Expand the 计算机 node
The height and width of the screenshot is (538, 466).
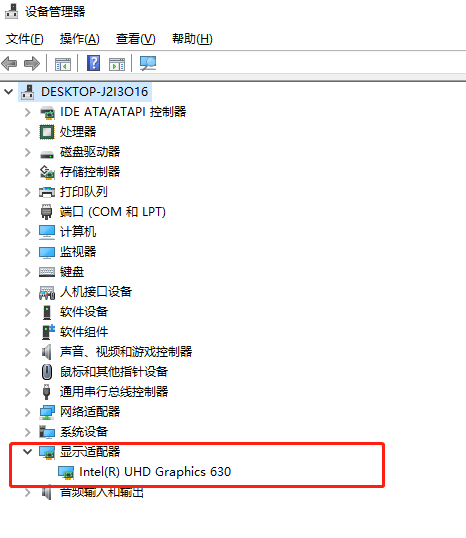[x=27, y=232]
